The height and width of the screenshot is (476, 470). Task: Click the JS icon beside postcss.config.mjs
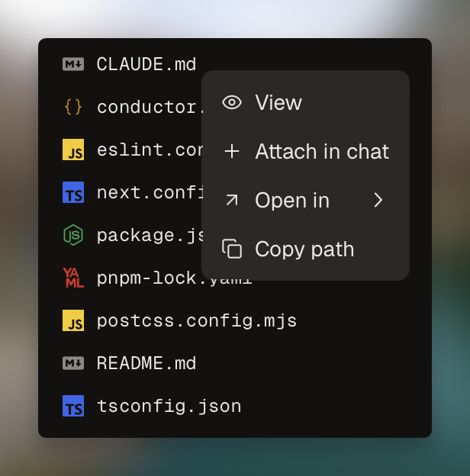[x=73, y=320]
